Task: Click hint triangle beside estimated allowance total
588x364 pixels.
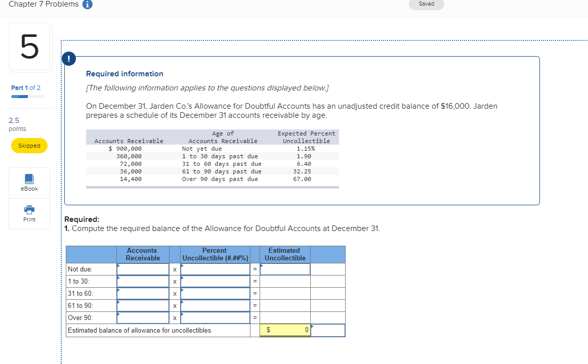Action: (313, 326)
